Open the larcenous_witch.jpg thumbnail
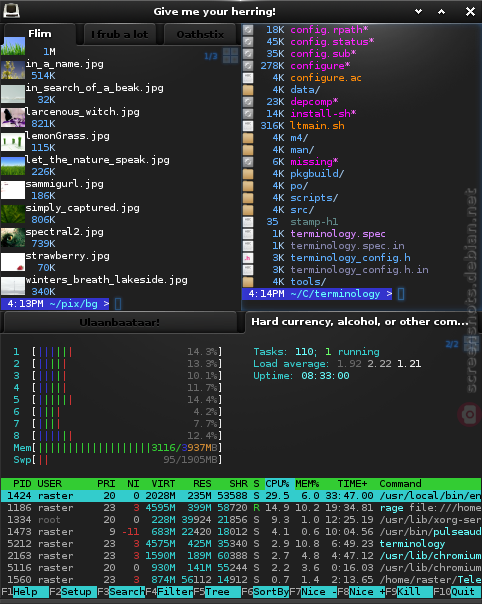Screen dimensions: 482x604 pos(13,117)
